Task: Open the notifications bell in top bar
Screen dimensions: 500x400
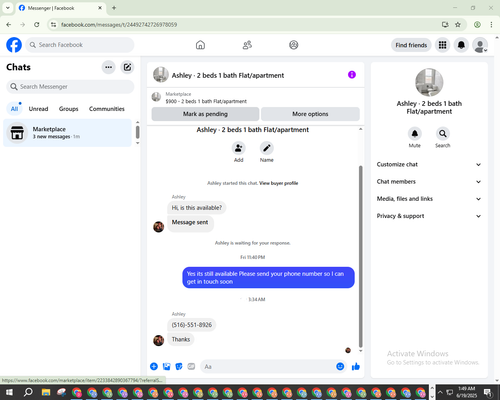Action: (461, 45)
